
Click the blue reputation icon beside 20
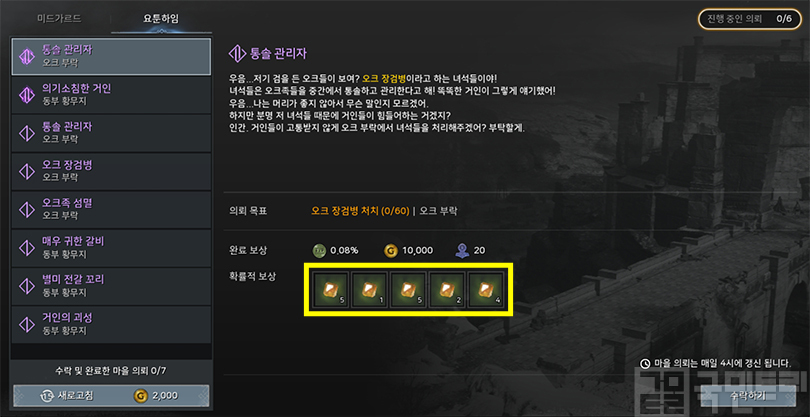pyautogui.click(x=461, y=251)
